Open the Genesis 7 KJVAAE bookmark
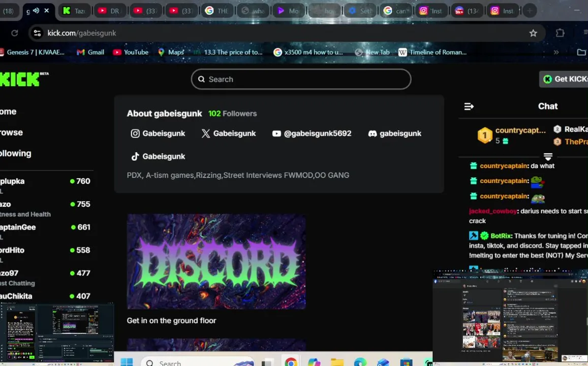The width and height of the screenshot is (588, 366). point(32,52)
